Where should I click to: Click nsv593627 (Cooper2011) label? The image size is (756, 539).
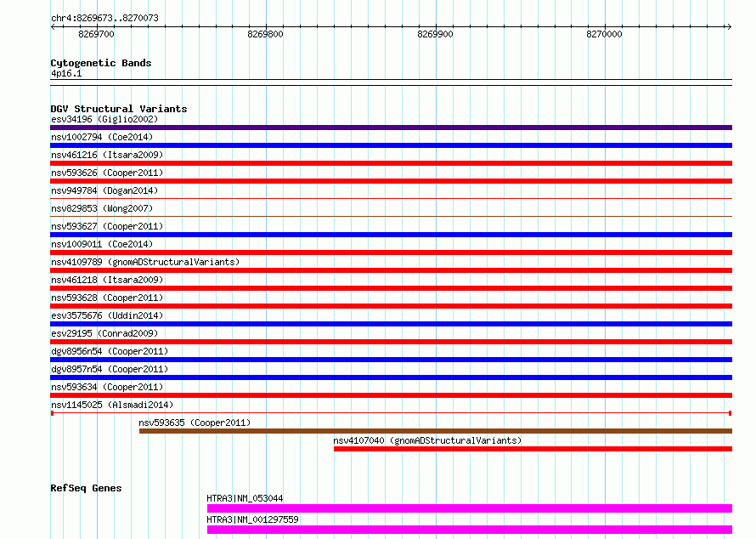point(107,226)
